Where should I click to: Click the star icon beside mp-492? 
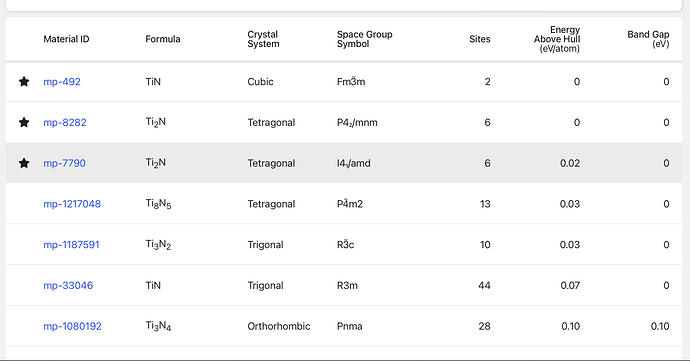(x=24, y=81)
